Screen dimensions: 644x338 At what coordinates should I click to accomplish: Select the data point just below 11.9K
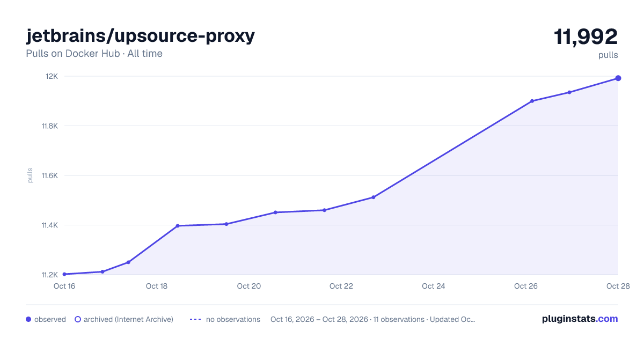(x=532, y=101)
